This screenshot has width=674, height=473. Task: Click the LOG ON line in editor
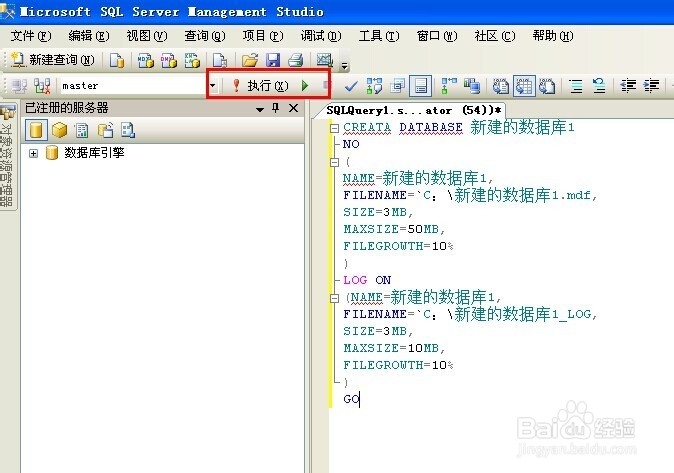coord(367,280)
